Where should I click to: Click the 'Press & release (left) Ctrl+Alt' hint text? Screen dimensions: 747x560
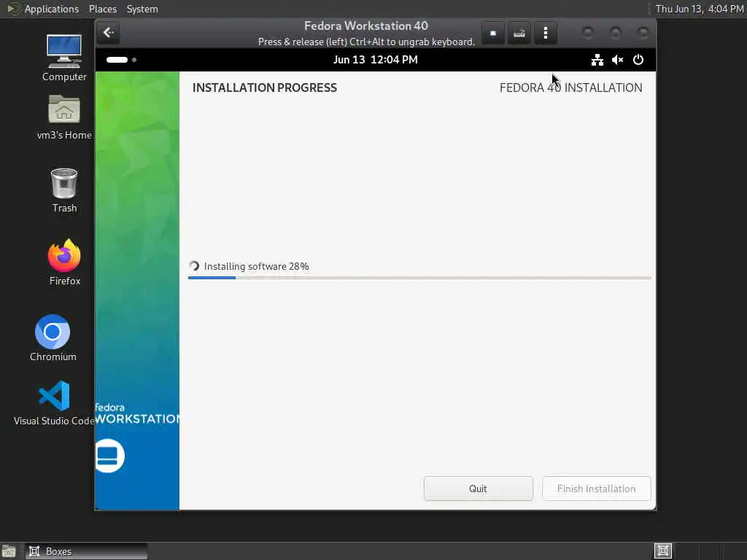(x=366, y=42)
